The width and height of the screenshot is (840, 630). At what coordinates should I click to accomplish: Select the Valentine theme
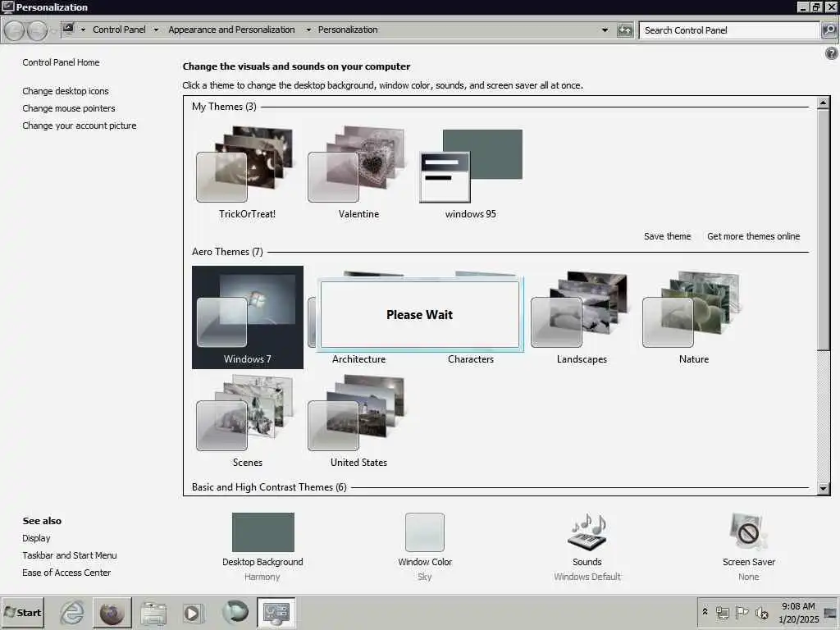pos(358,171)
